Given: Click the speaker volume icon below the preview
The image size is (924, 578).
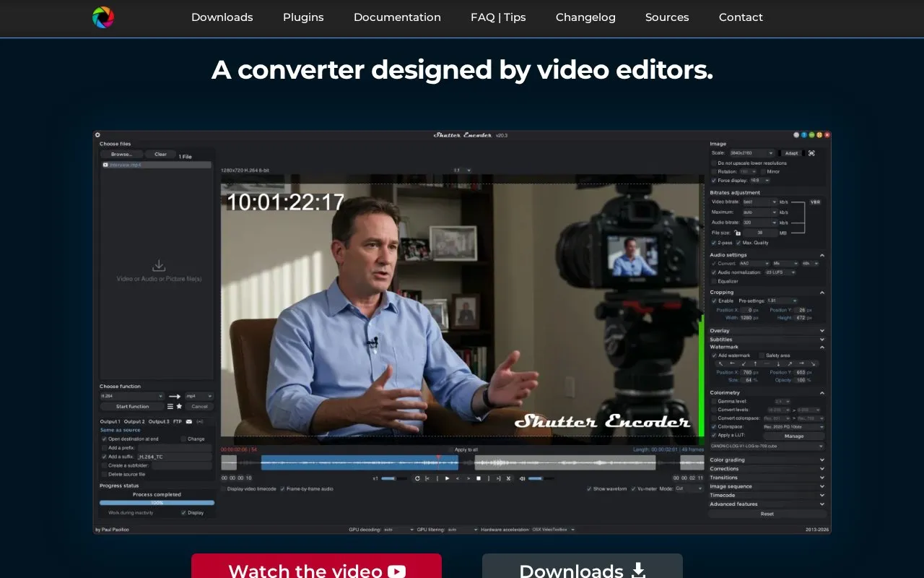Looking at the screenshot, I should (523, 478).
